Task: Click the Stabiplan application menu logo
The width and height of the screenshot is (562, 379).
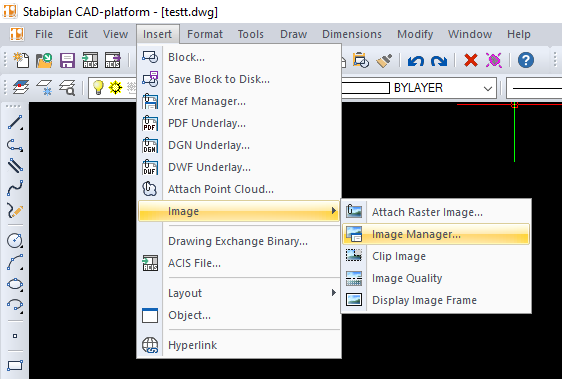Action: click(16, 34)
